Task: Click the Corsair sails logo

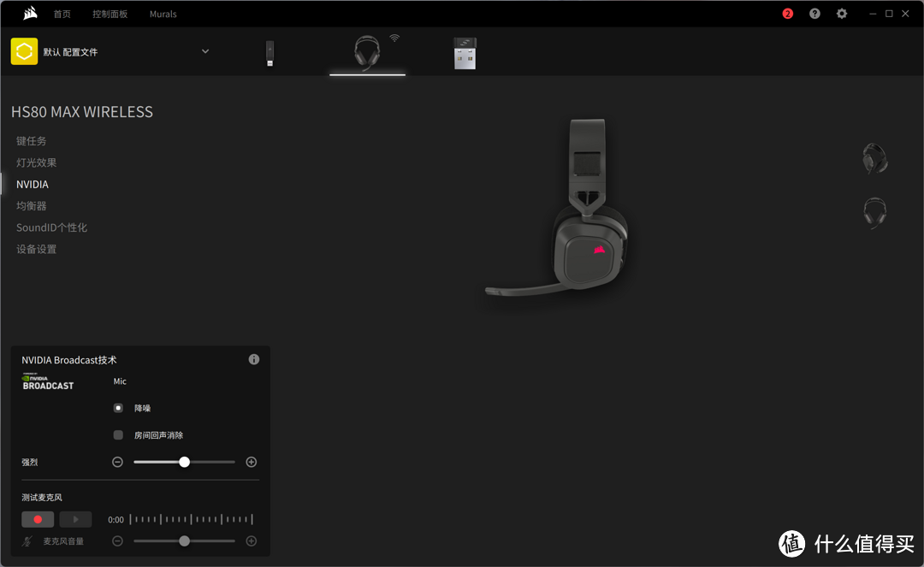Action: pos(30,13)
